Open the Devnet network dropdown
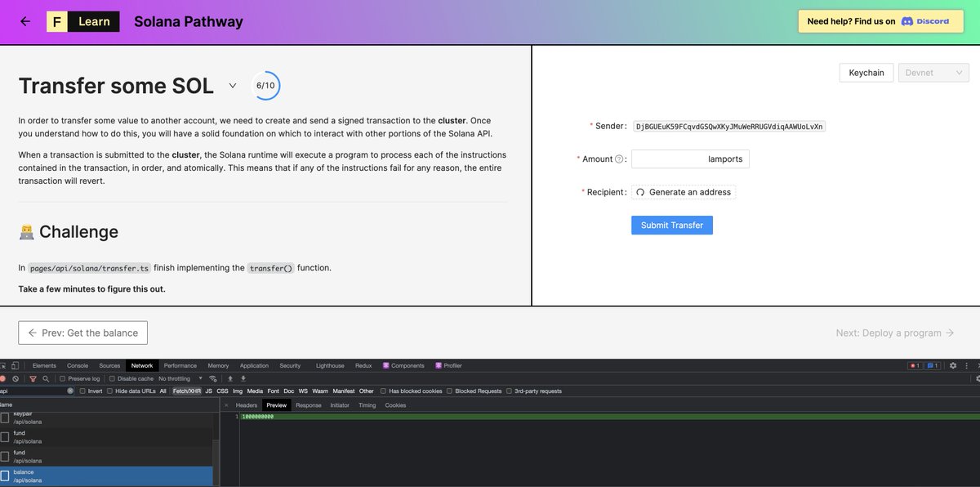Image resolution: width=980 pixels, height=487 pixels. pyautogui.click(x=933, y=73)
